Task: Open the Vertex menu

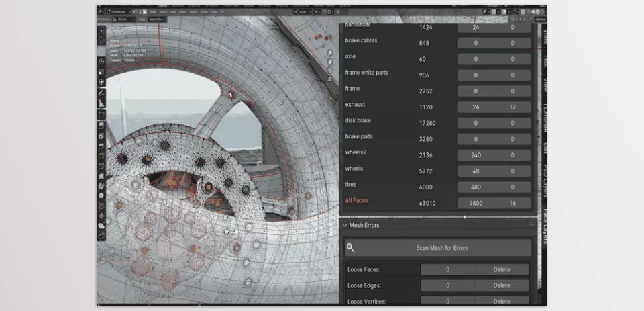Action: pyautogui.click(x=193, y=12)
